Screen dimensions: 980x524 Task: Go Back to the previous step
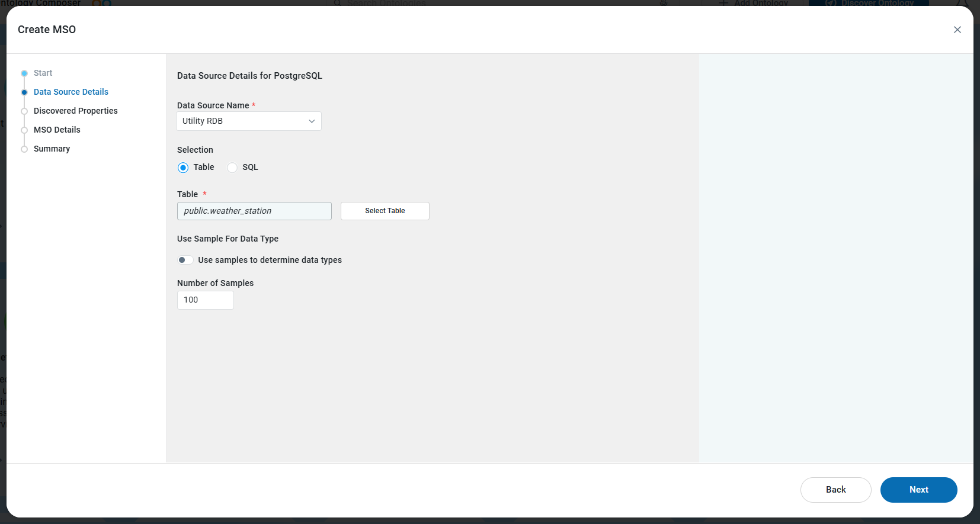tap(835, 490)
